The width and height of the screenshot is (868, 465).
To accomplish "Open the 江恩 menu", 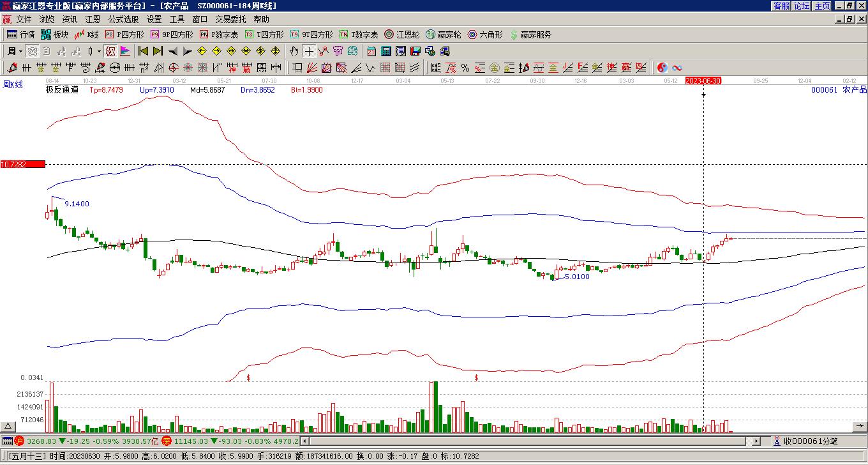I will click(x=93, y=19).
